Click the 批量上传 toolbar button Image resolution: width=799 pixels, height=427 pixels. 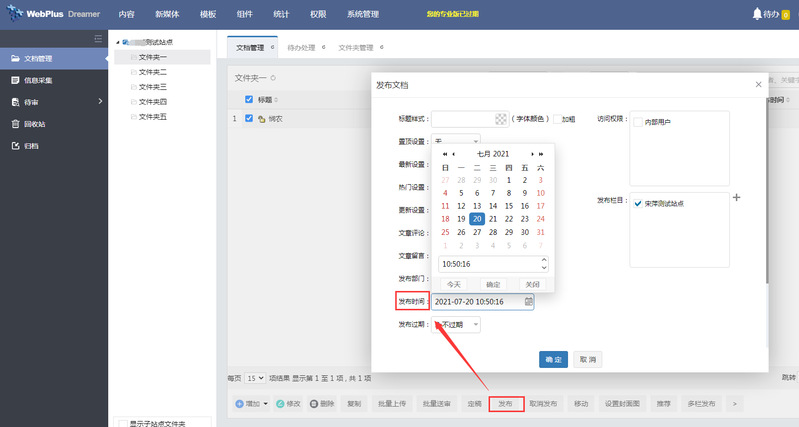tap(392, 404)
